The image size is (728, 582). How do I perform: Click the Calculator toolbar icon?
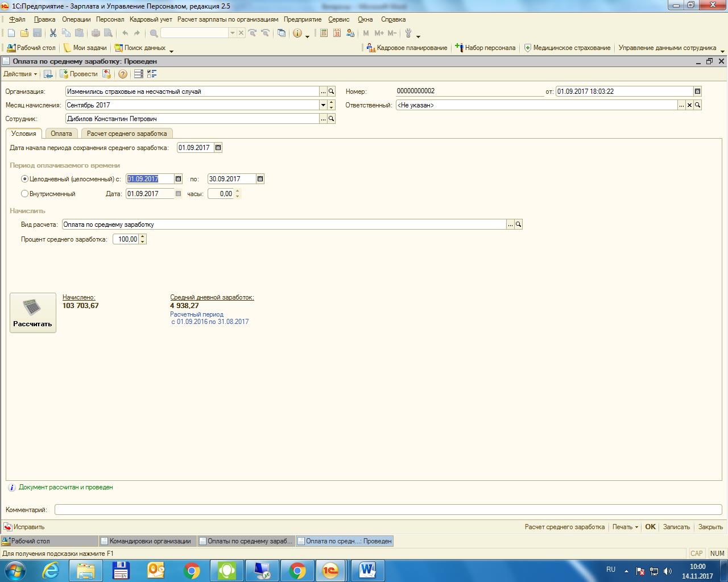[324, 33]
